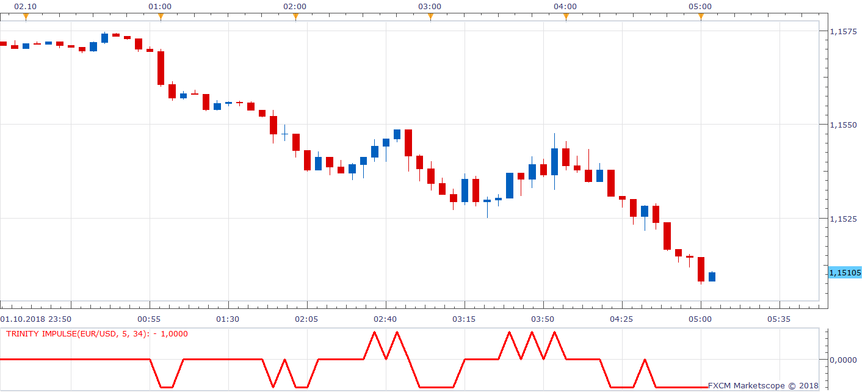Click the 02:05 time axis label
Viewport: 868px width, 392px height.
tap(307, 319)
